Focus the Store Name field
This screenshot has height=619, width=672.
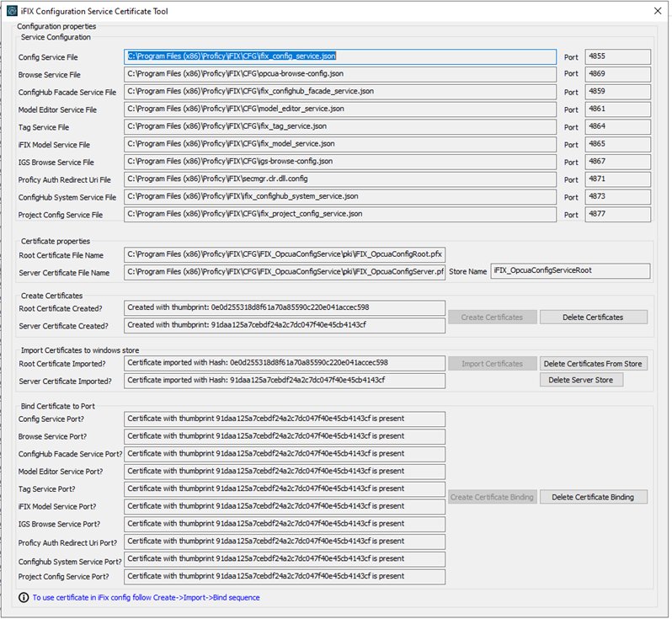(570, 271)
